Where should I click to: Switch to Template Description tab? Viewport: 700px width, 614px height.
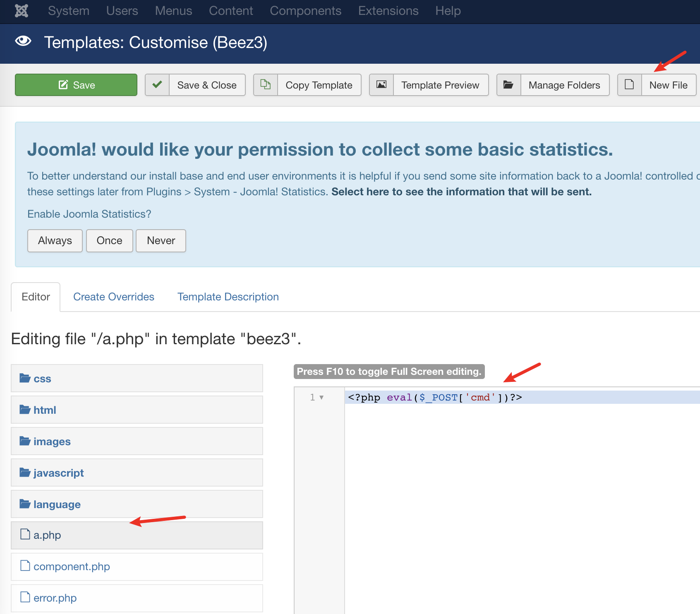[x=228, y=297]
